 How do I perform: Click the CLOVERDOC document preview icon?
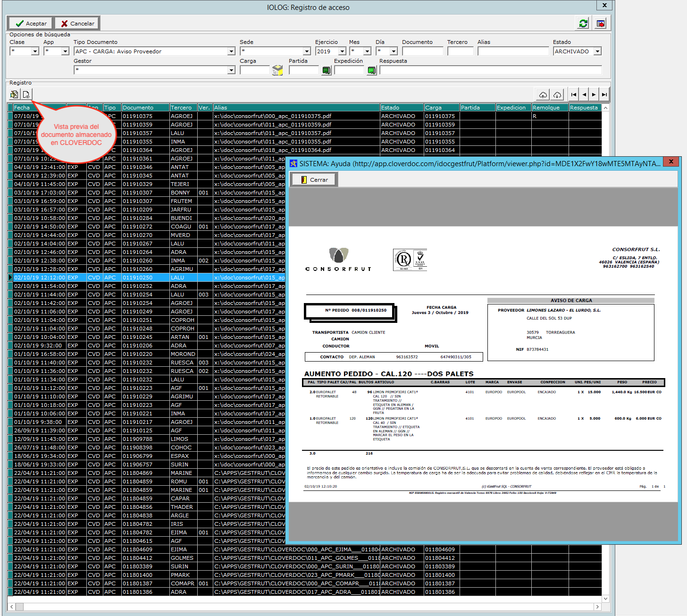[26, 94]
